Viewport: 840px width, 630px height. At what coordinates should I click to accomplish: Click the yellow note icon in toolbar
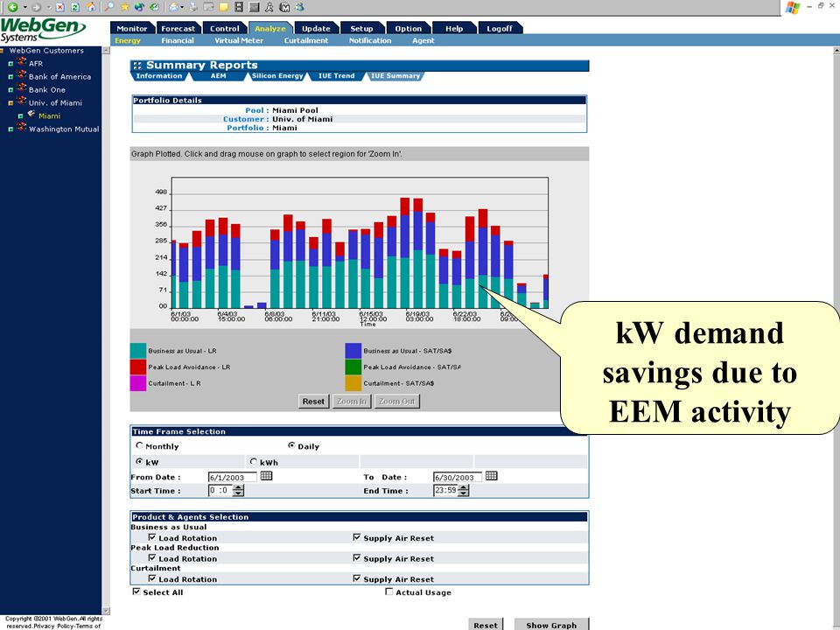223,7
